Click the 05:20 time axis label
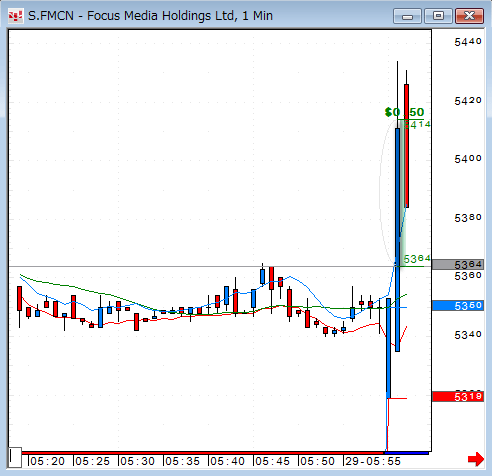492x476 pixels. (x=47, y=461)
